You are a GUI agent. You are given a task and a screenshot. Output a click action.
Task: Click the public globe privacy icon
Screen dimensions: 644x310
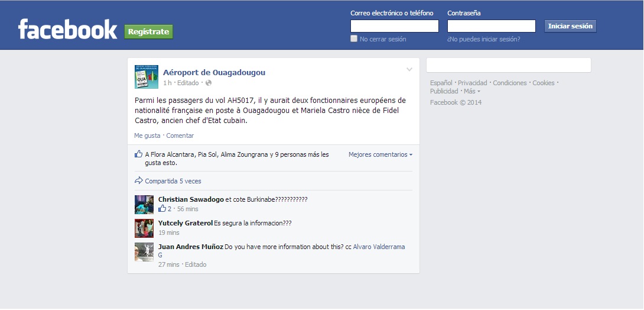[209, 83]
